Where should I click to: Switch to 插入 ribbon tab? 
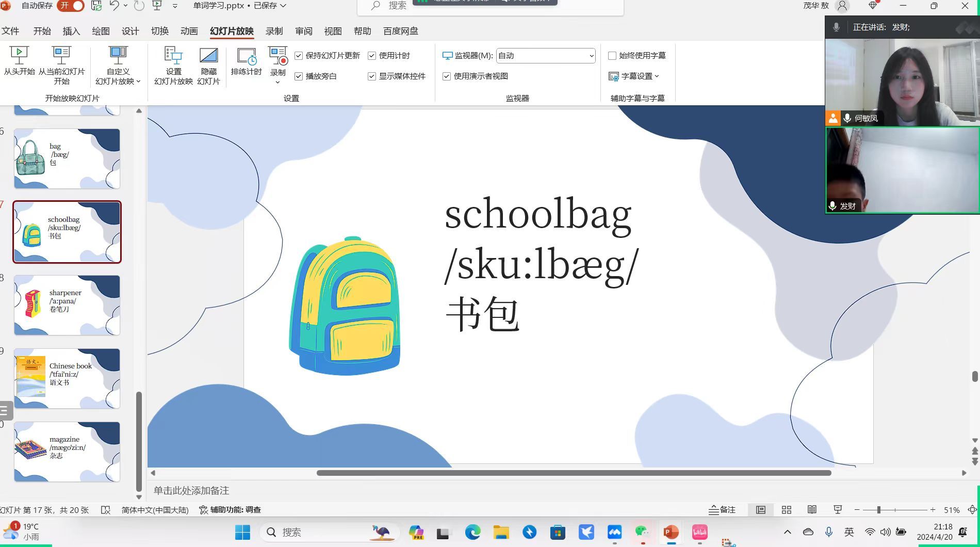pyautogui.click(x=71, y=31)
